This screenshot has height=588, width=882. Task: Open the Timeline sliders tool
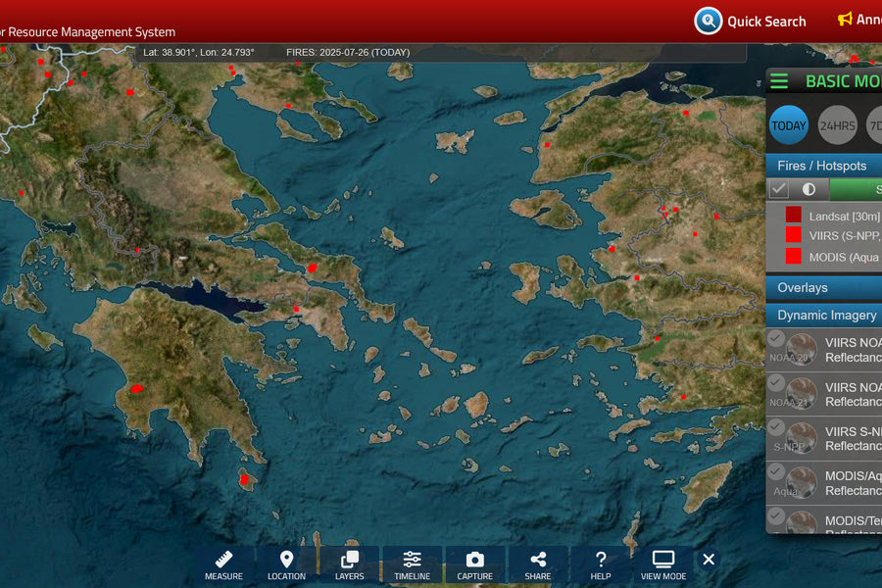coord(412,564)
